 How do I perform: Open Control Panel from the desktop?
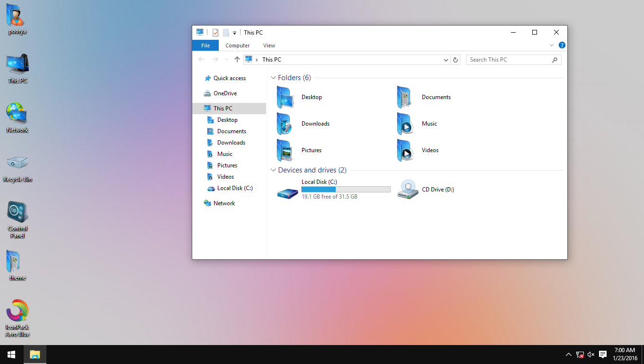17,212
